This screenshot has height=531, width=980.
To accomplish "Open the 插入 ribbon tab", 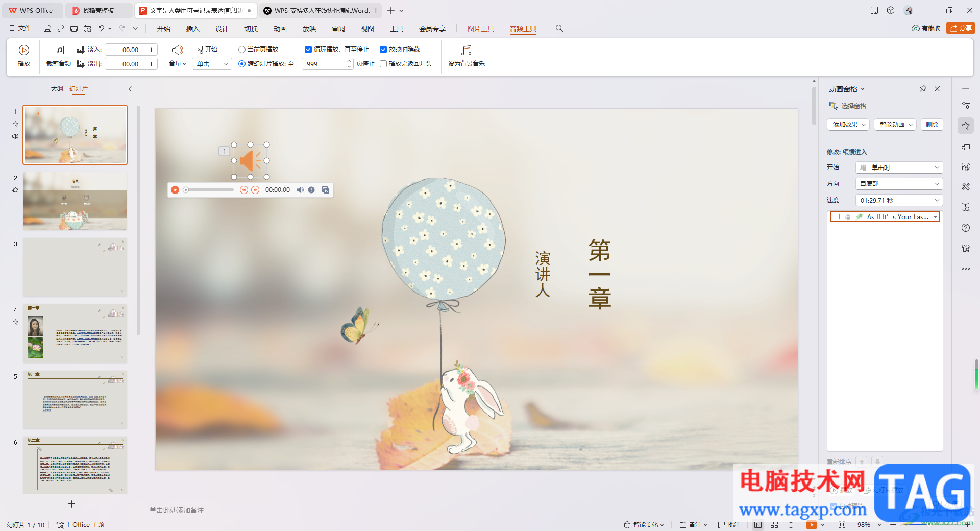I will pos(192,29).
